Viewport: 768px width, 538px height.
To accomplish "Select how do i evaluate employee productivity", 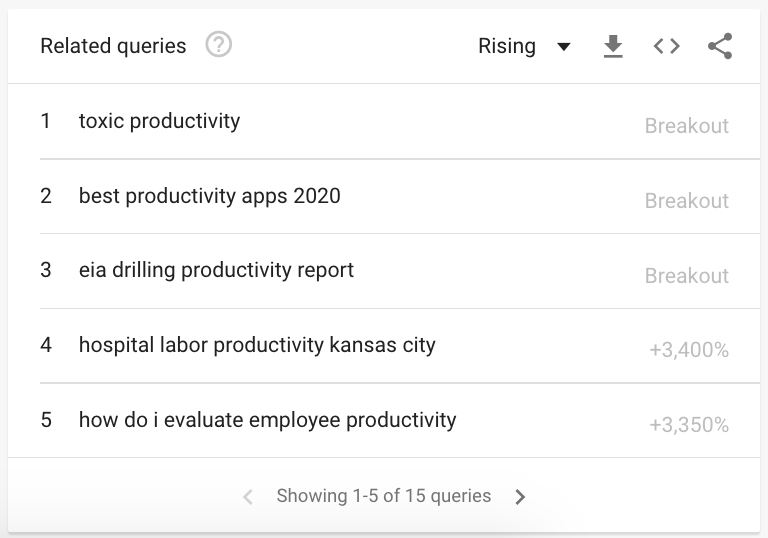I will point(267,420).
